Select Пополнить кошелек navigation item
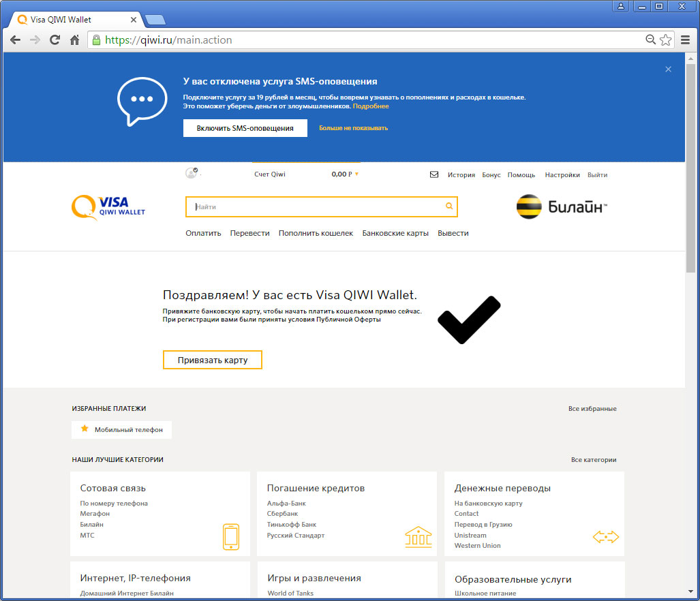Image resolution: width=700 pixels, height=601 pixels. tap(316, 233)
